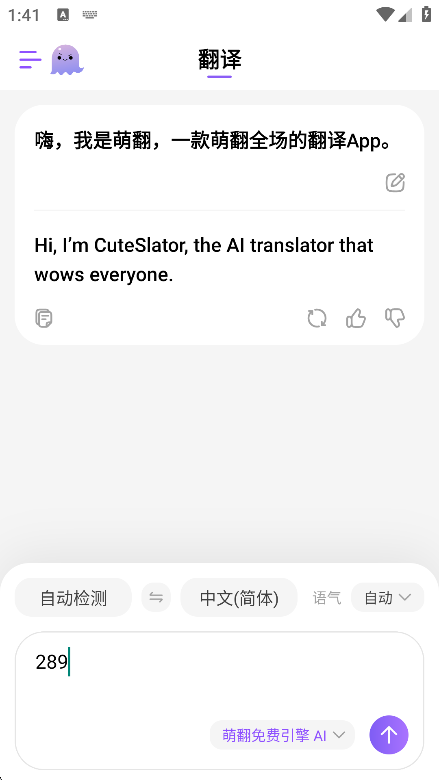Expand the 萌翻免费引擎 AI engine dropdown

click(x=282, y=735)
